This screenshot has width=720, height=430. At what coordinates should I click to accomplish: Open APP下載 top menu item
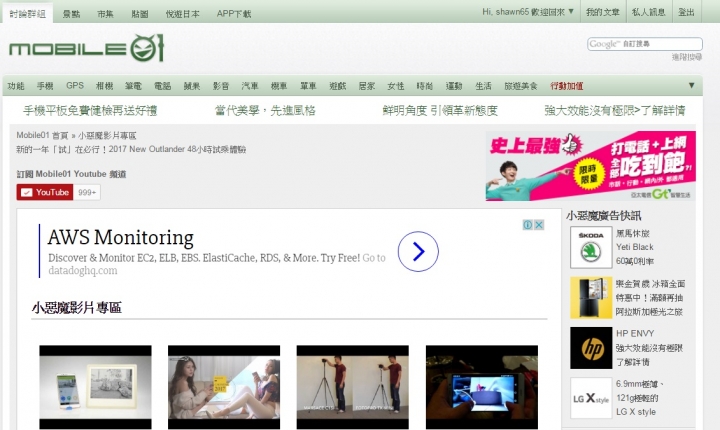coord(234,14)
